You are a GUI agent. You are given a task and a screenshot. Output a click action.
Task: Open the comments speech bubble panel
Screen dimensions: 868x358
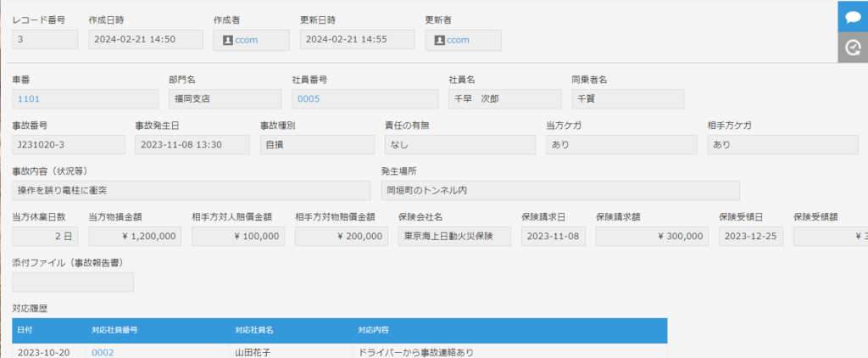853,17
